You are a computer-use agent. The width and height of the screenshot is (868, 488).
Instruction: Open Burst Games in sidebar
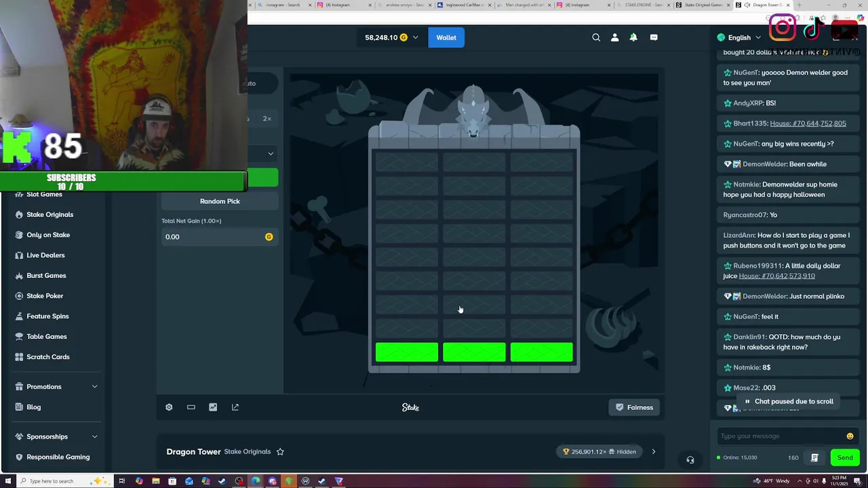[x=46, y=275]
